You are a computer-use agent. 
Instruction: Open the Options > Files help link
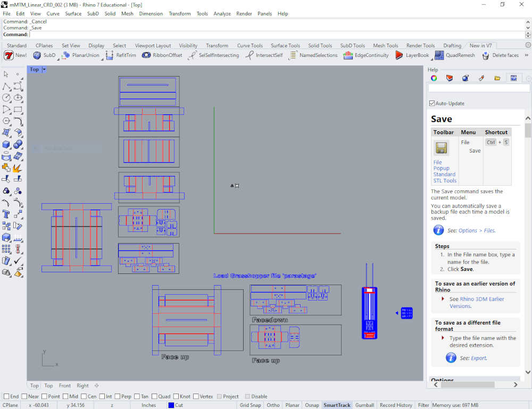click(477, 231)
